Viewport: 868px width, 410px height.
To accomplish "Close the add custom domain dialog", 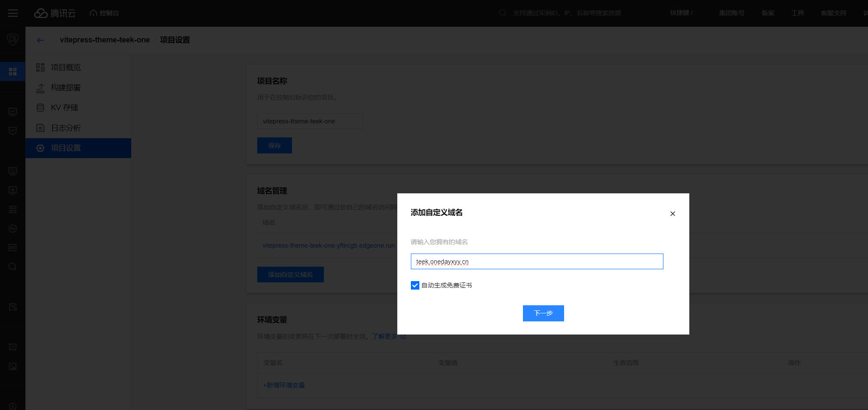I will click(x=672, y=214).
